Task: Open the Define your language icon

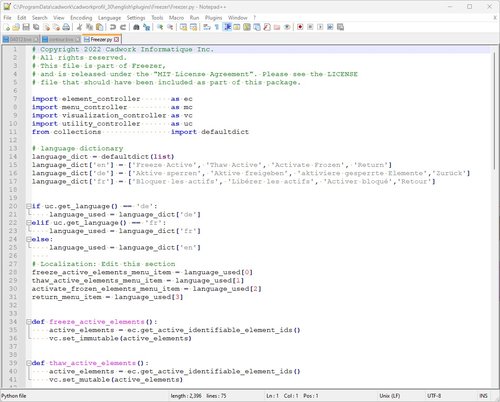Action: point(237,27)
